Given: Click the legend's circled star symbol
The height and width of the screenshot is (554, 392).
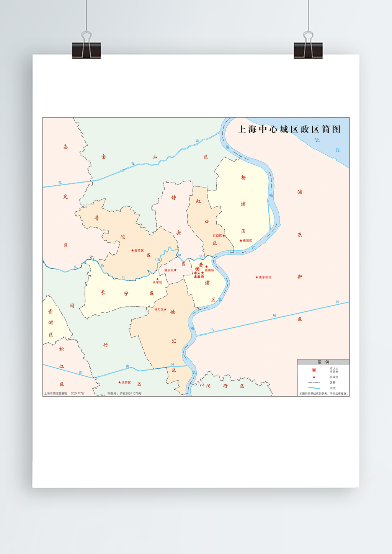Looking at the screenshot, I should point(314,370).
